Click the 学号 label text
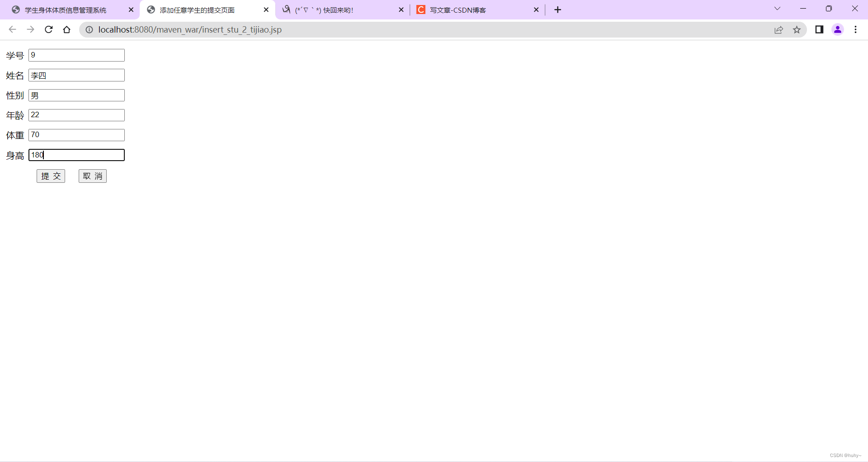The height and width of the screenshot is (462, 868). 15,56
